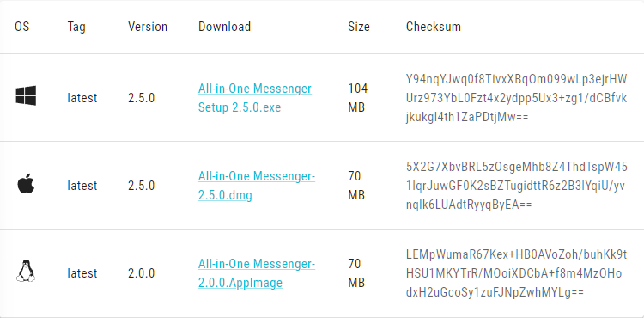Download All-in-One Messenger-2.5.0.dmg file
644x318 pixels.
point(257,186)
